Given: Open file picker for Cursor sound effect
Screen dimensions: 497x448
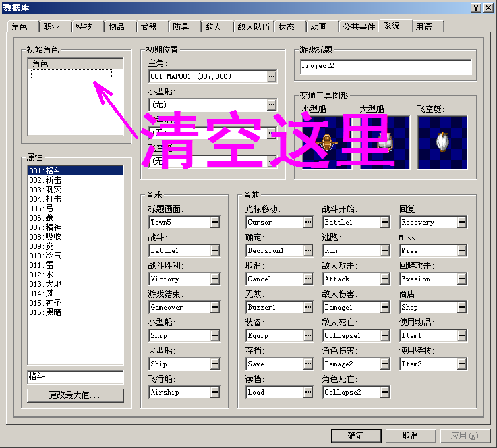Looking at the screenshot, I should (308, 222).
